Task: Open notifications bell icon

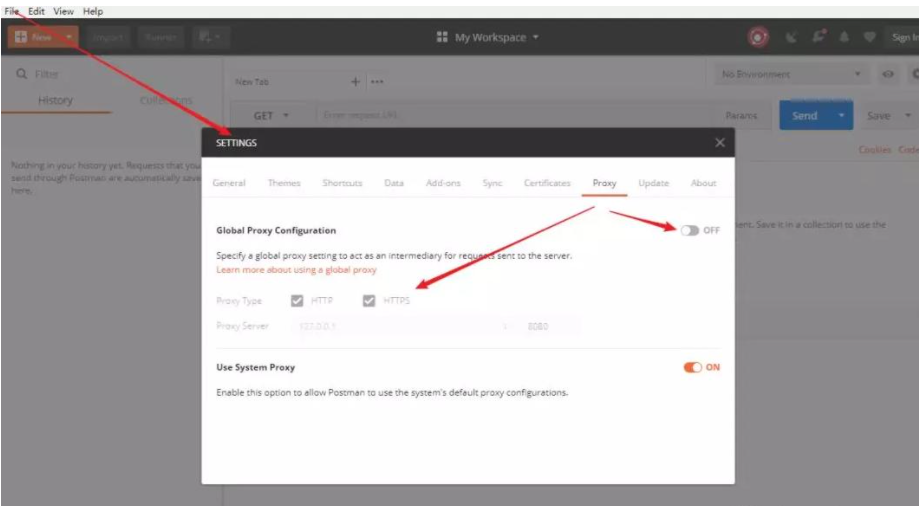Action: (x=844, y=37)
